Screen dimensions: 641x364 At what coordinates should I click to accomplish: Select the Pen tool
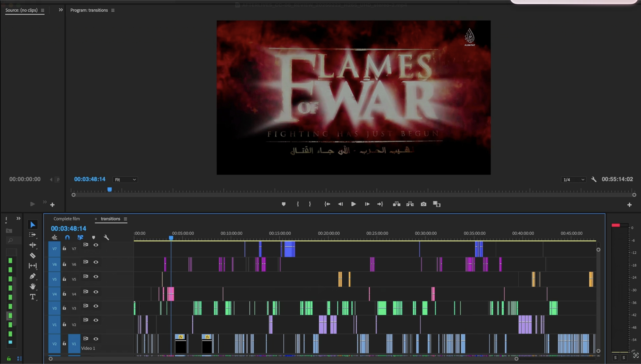point(33,276)
